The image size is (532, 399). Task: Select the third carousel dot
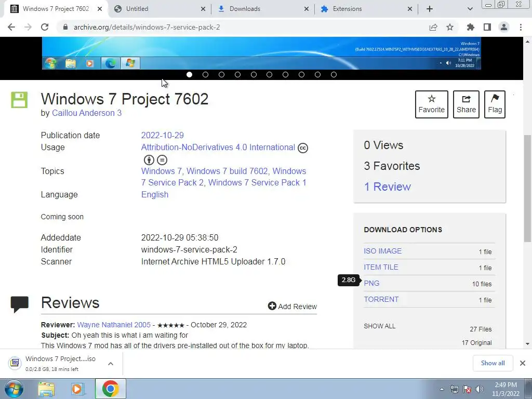(x=221, y=75)
